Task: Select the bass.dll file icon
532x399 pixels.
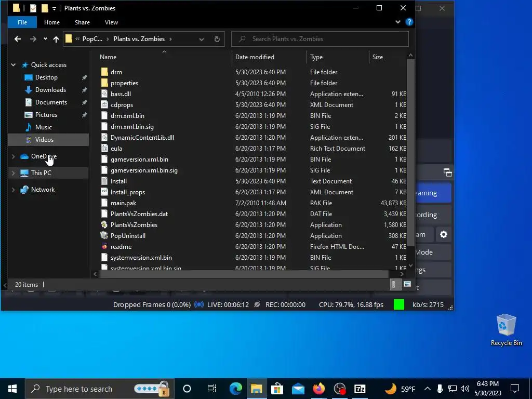Action: (104, 94)
